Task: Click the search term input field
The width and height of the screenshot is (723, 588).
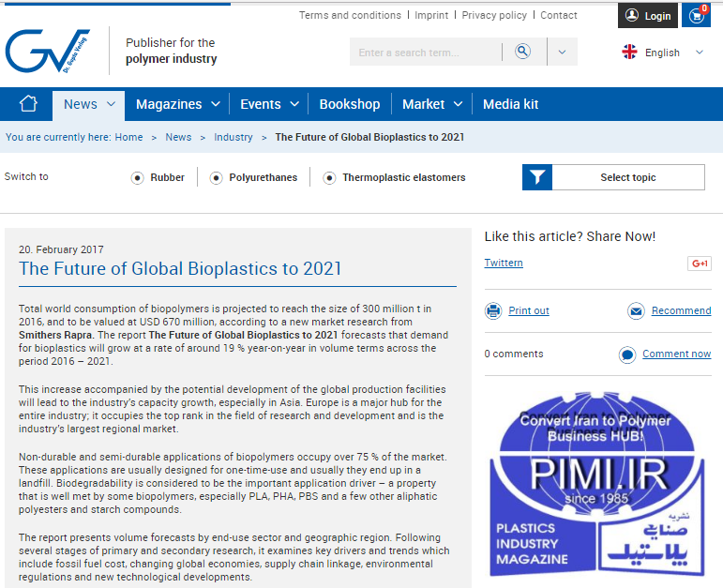Action: [425, 52]
